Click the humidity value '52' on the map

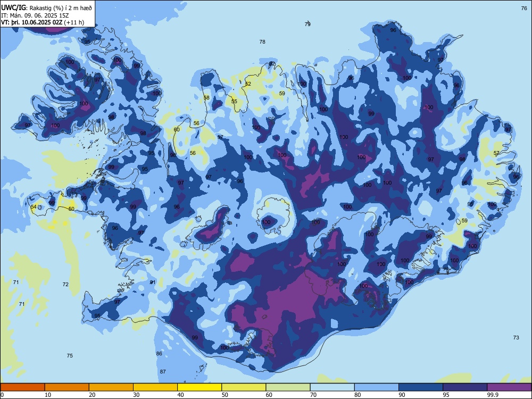tap(248, 84)
